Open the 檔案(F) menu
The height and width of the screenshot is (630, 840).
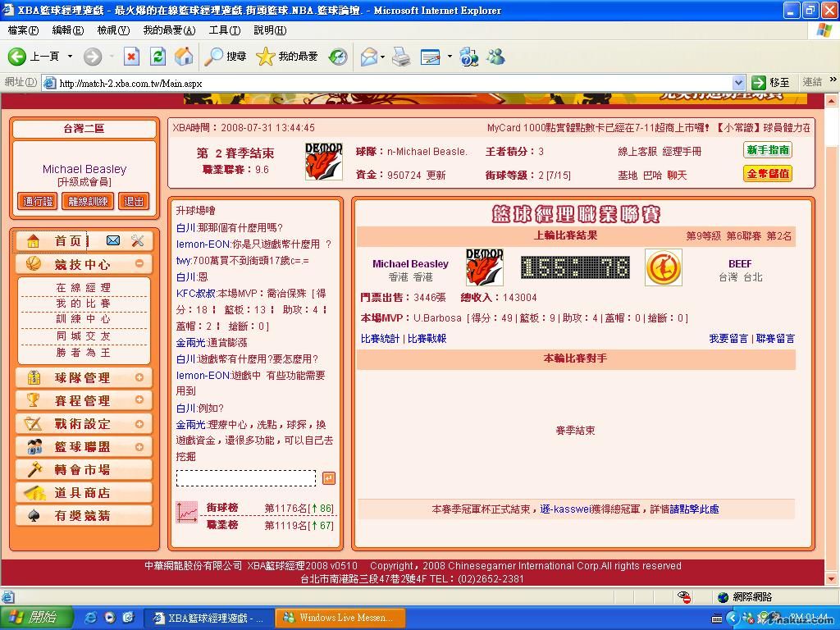23,30
